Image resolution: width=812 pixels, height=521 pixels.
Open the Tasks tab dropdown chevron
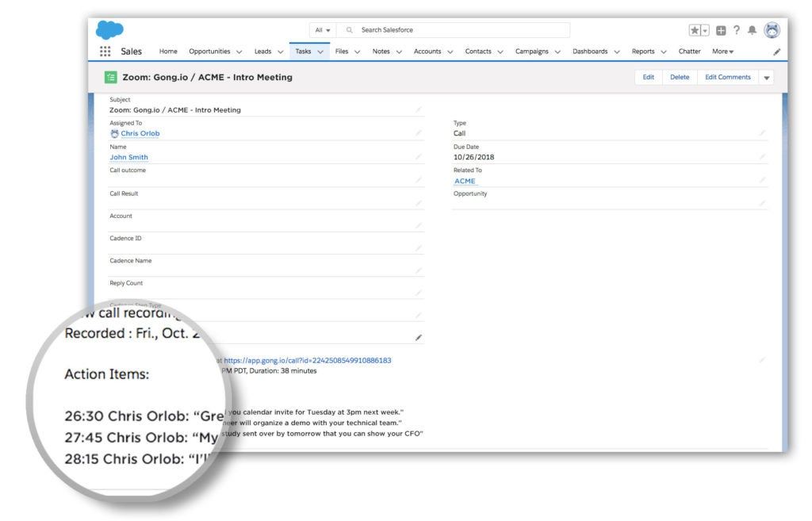tap(320, 51)
